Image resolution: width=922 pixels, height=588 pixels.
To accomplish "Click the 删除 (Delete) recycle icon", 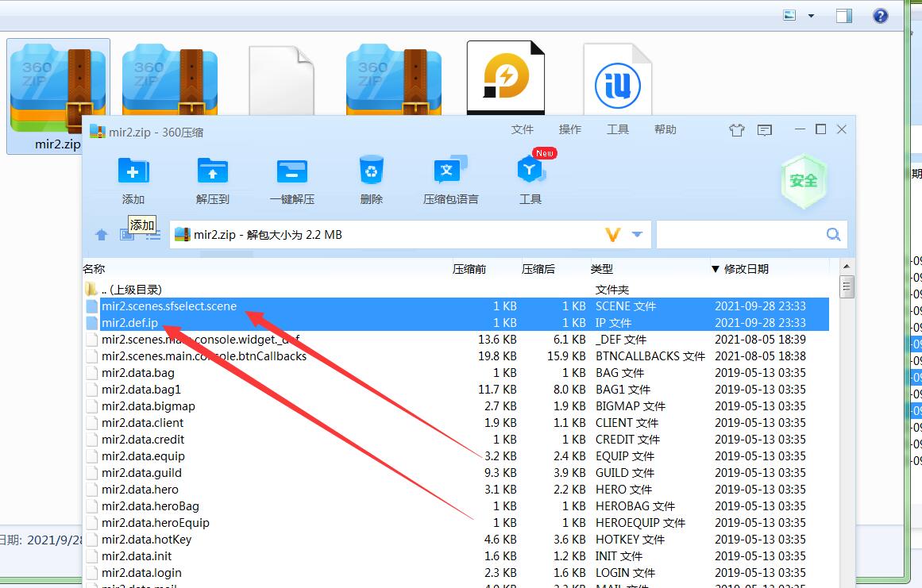I will (x=371, y=171).
